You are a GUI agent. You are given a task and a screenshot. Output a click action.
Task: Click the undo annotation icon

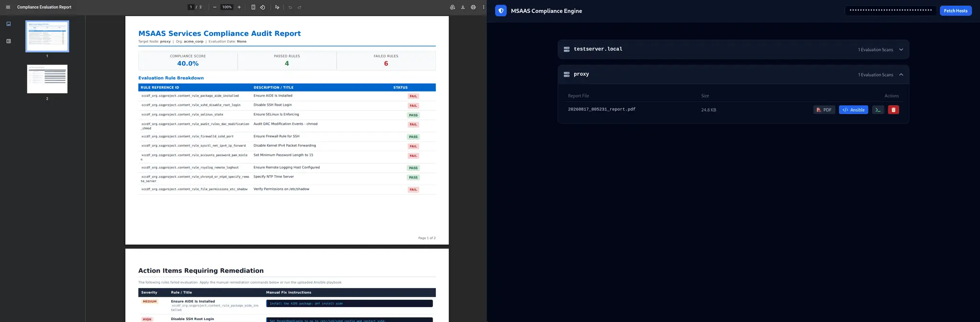pyautogui.click(x=290, y=7)
